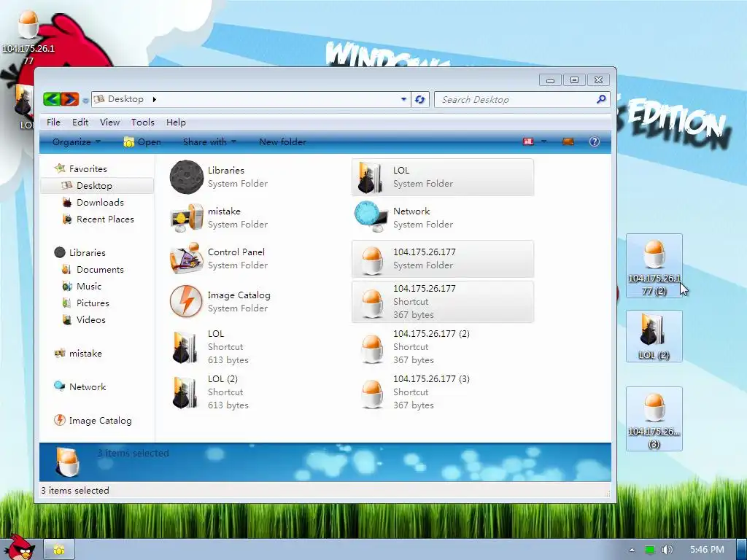
Task: Expand the Organize dropdown
Action: (76, 142)
